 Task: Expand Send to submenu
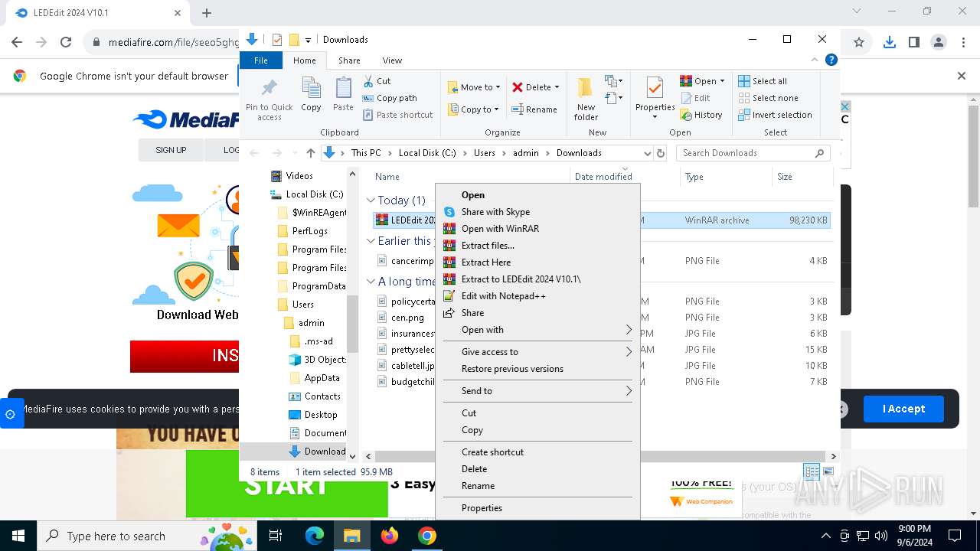pos(629,391)
